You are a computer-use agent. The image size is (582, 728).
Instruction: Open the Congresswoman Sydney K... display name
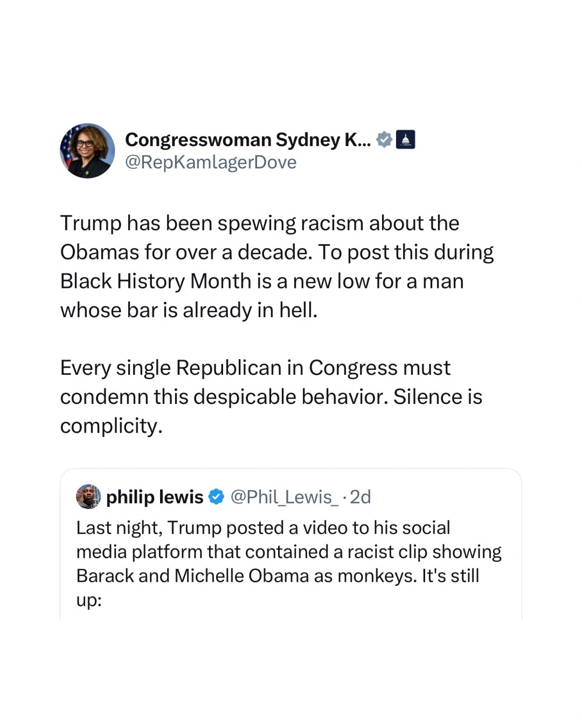247,140
